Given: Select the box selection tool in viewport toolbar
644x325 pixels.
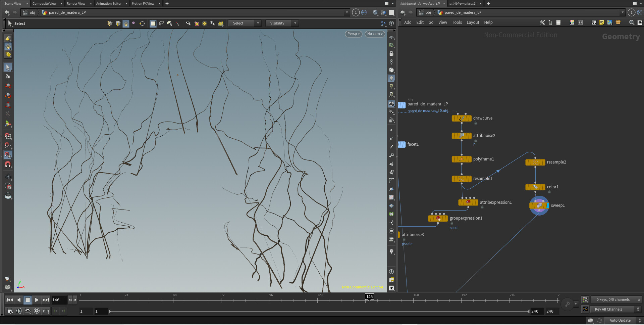Looking at the screenshot, I should 153,24.
